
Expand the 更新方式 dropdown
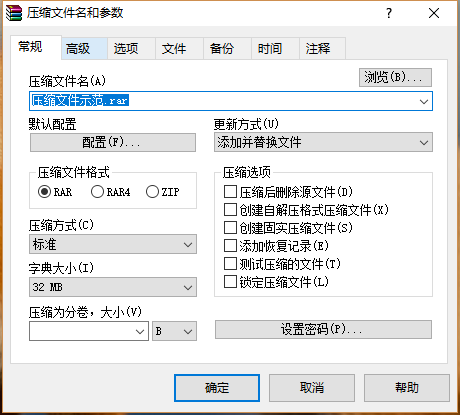point(323,142)
